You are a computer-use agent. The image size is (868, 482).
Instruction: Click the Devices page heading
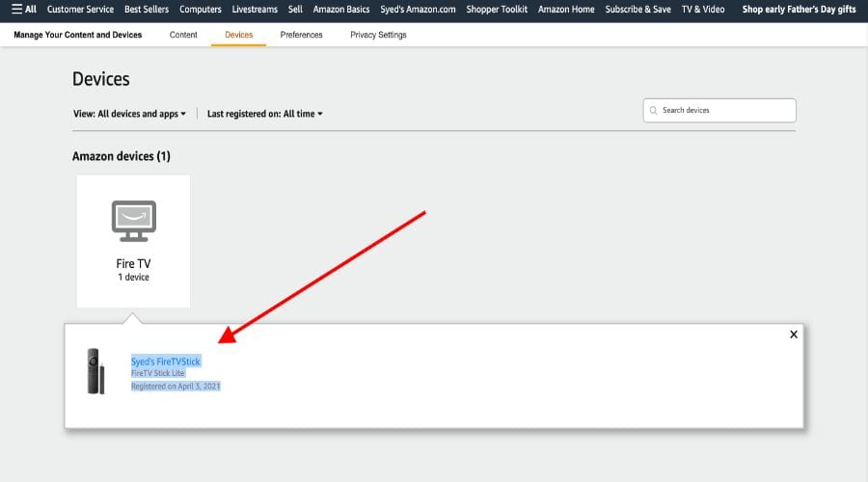(x=100, y=79)
